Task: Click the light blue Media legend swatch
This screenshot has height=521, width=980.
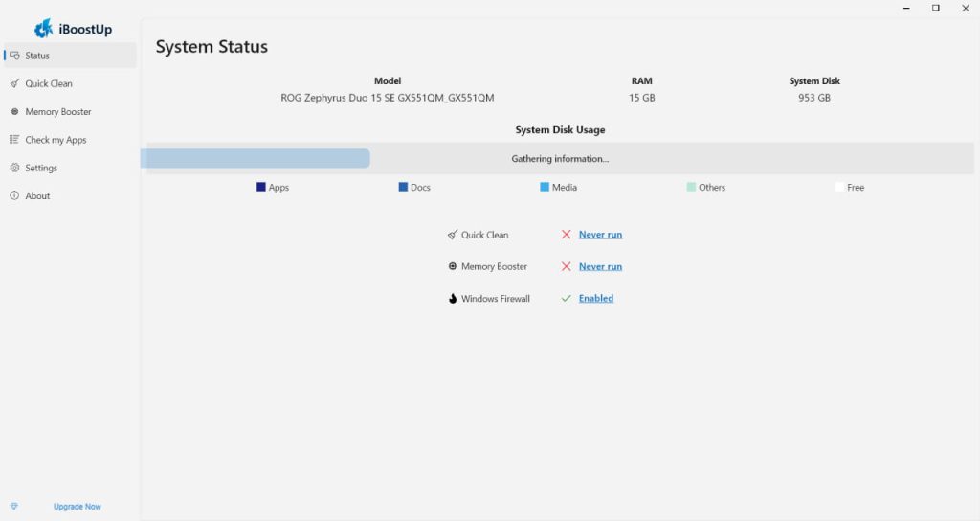Action: (x=545, y=188)
